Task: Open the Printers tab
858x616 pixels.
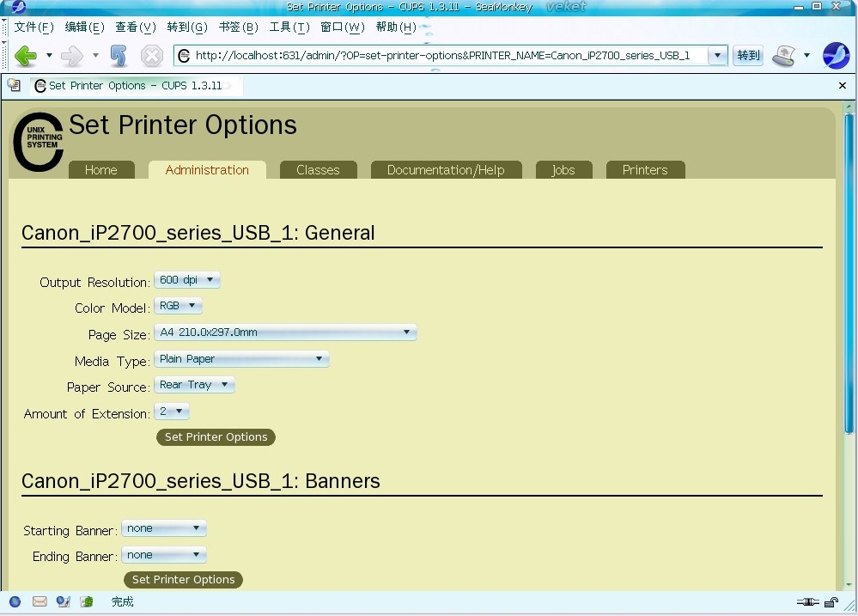Action: pos(645,170)
